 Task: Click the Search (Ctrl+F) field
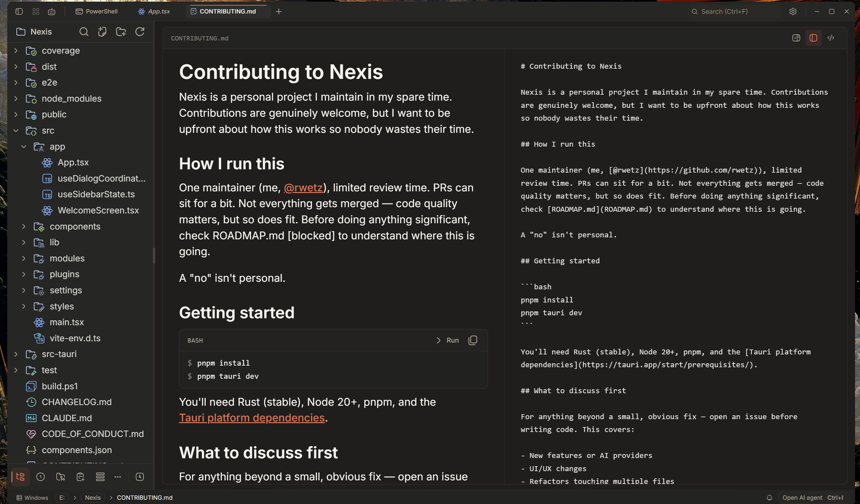coord(734,12)
